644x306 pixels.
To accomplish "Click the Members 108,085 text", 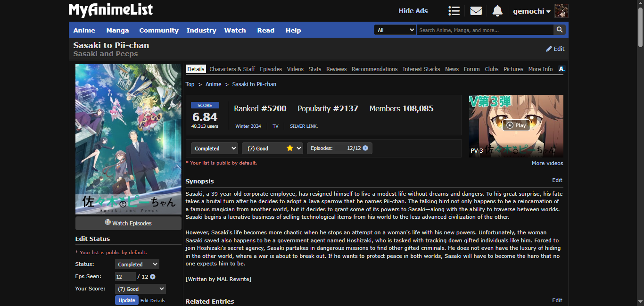I will click(401, 108).
